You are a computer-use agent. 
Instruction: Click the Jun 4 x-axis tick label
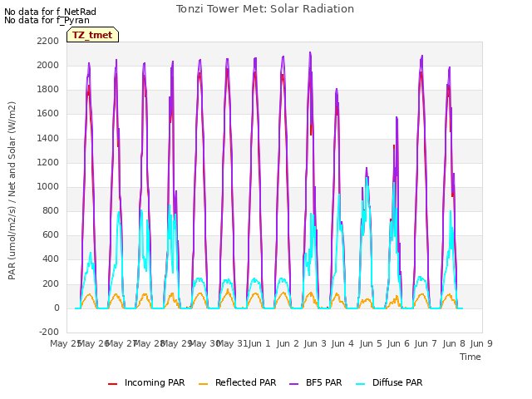342,343
